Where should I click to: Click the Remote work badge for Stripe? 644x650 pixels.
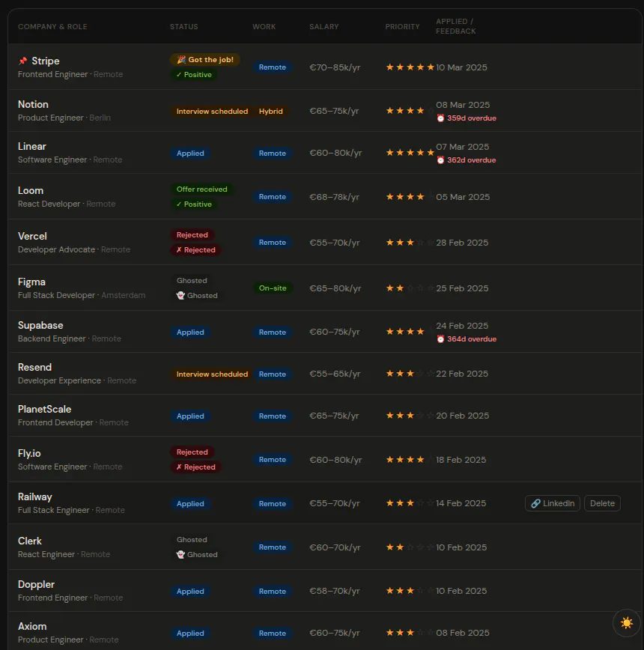(x=273, y=67)
